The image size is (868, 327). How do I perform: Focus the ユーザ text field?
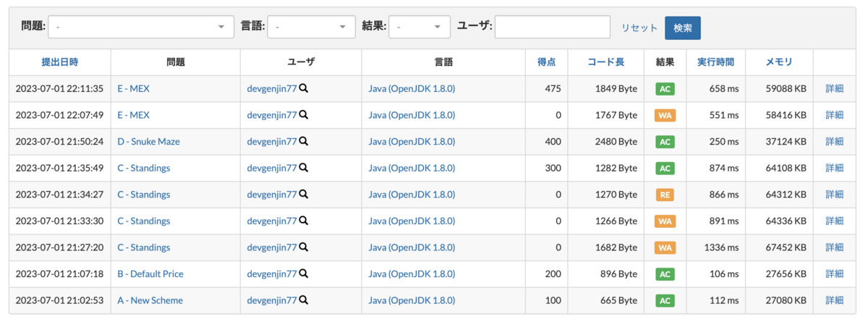(553, 27)
